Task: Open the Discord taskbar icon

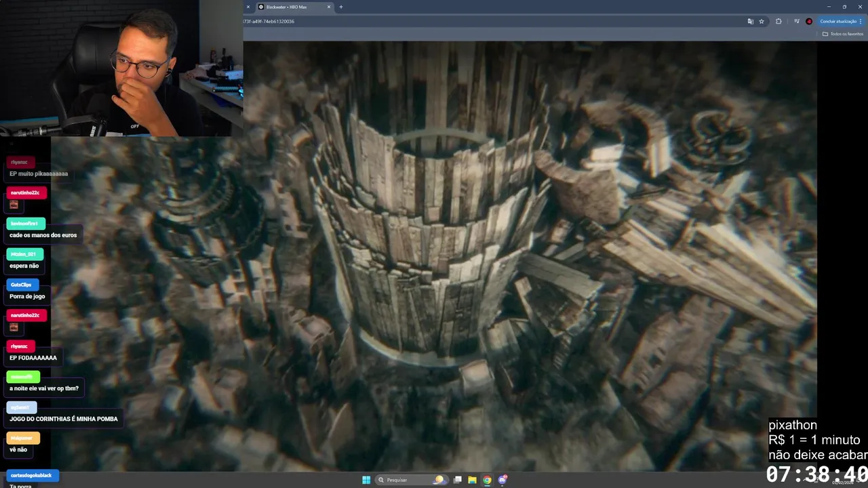Action: coord(502,480)
